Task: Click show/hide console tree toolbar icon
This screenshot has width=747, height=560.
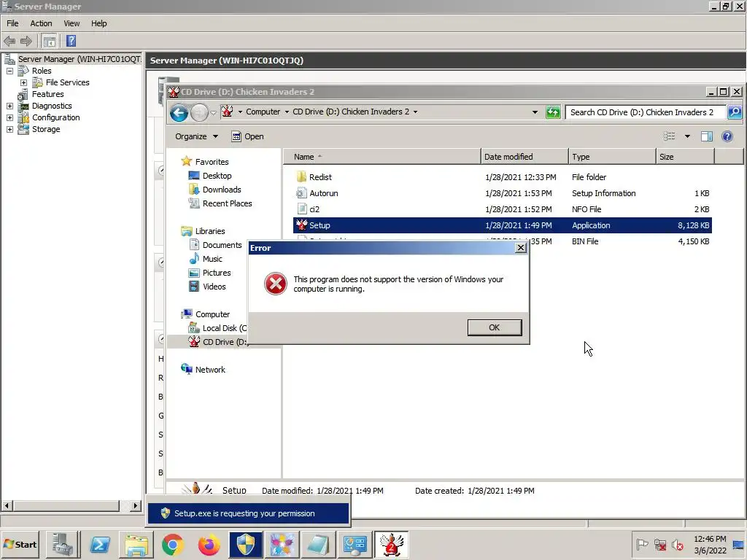Action: (x=49, y=42)
